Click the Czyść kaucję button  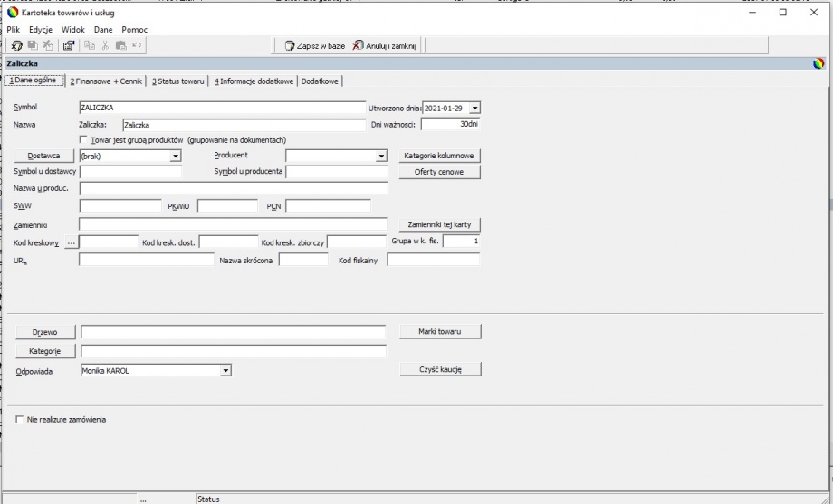click(440, 369)
